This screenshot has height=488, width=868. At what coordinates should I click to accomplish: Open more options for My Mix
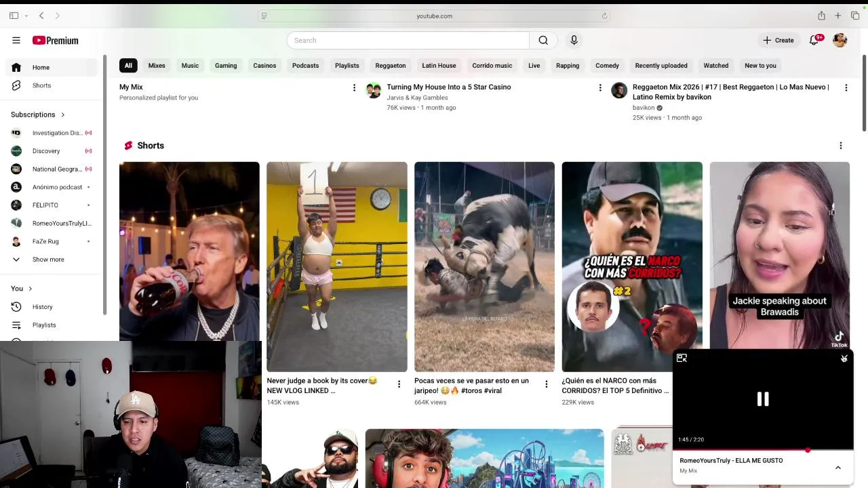354,87
